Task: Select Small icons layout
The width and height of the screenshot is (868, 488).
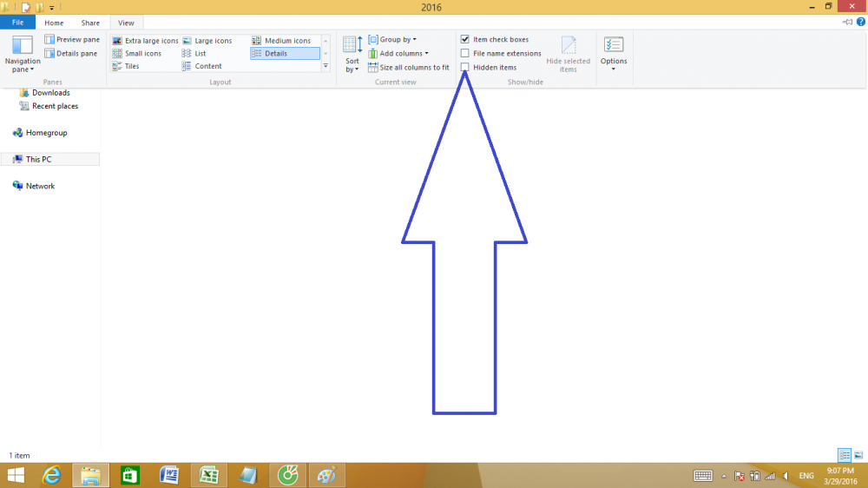Action: tap(137, 53)
